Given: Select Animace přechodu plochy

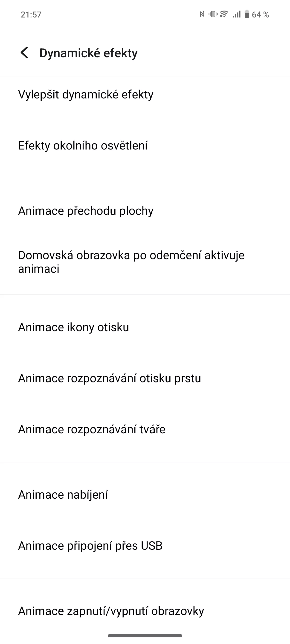Looking at the screenshot, I should pos(145,211).
